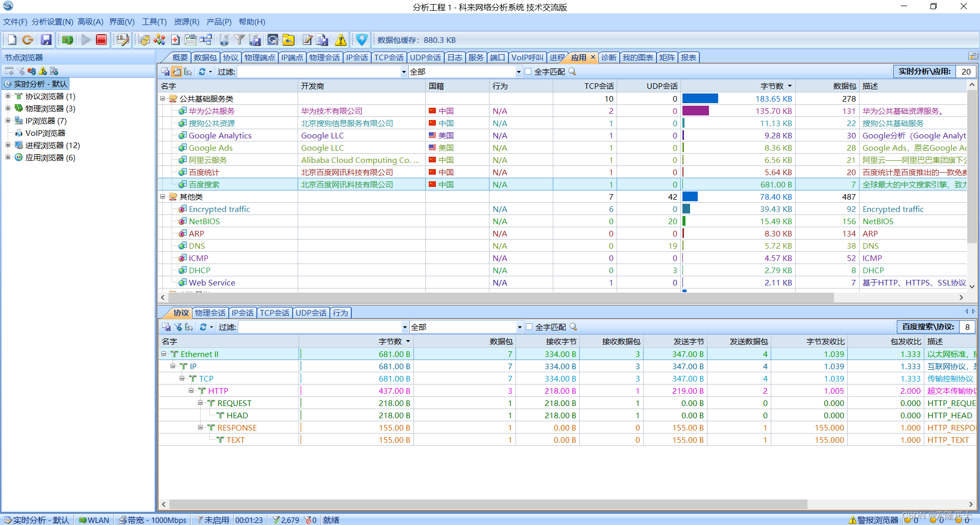The height and width of the screenshot is (525, 980).
Task: Click the blue shield security icon
Action: click(x=362, y=40)
